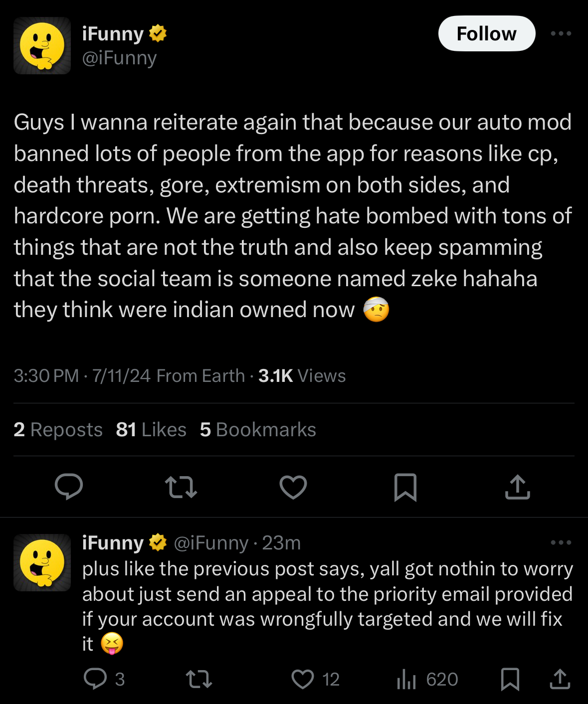Bookmark the main iFunny post
This screenshot has width=588, height=704.
click(405, 487)
